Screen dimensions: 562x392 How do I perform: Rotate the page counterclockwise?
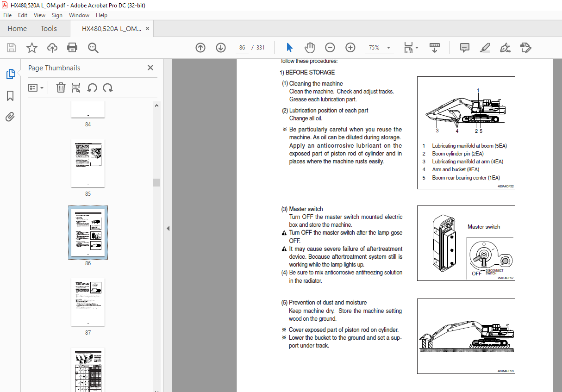pos(92,87)
